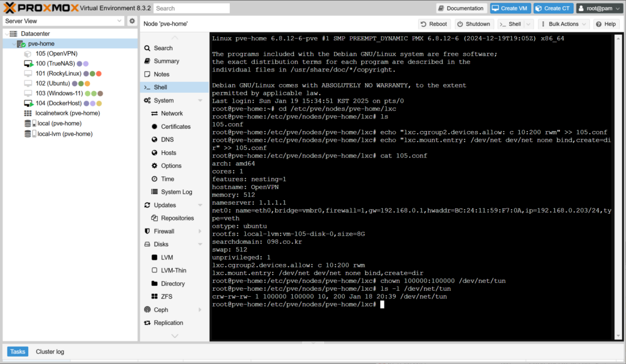Open the Certificates settings
626x364 pixels.
pos(175,126)
